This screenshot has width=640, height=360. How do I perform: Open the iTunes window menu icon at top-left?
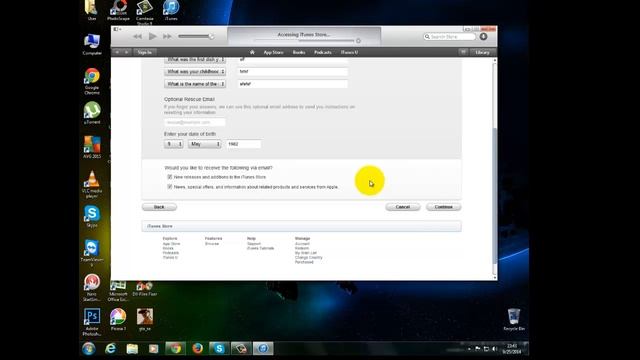point(117,29)
